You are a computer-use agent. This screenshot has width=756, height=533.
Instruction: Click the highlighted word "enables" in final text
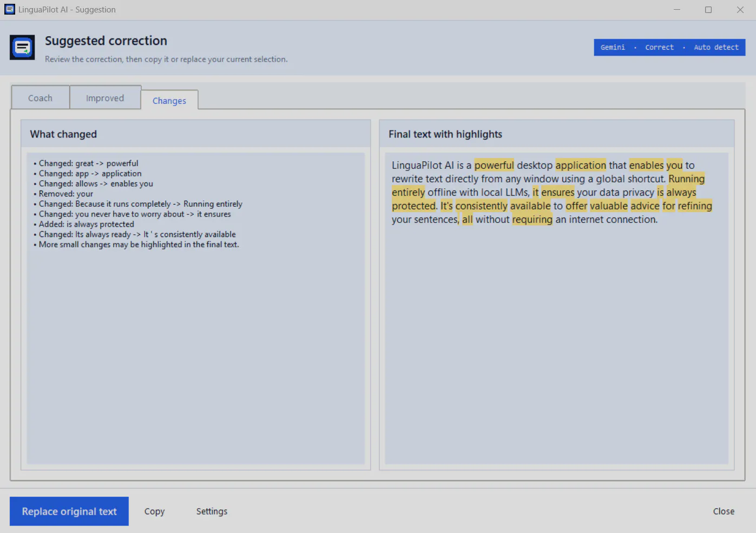tap(646, 166)
